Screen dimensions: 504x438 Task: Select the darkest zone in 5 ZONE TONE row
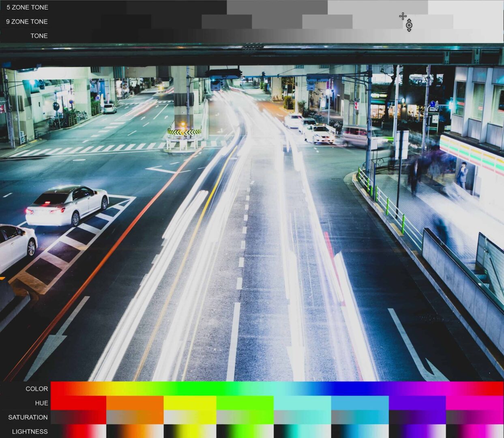pyautogui.click(x=88, y=7)
